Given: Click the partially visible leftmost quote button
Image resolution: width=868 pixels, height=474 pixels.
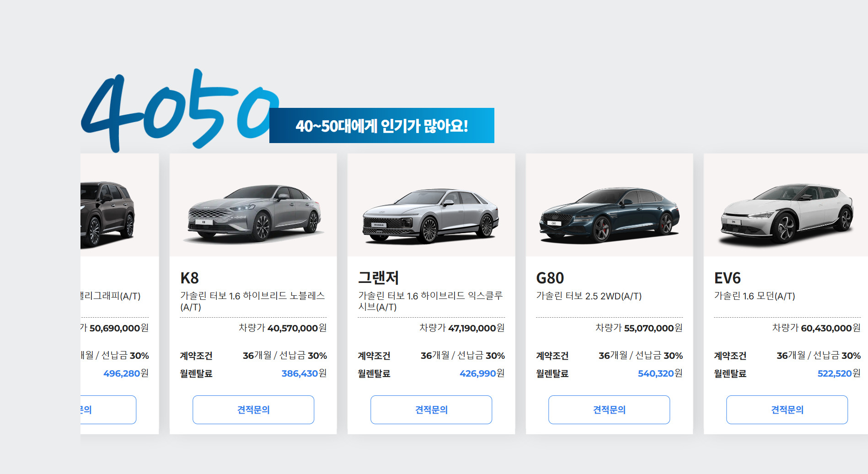Looking at the screenshot, I should (x=108, y=410).
